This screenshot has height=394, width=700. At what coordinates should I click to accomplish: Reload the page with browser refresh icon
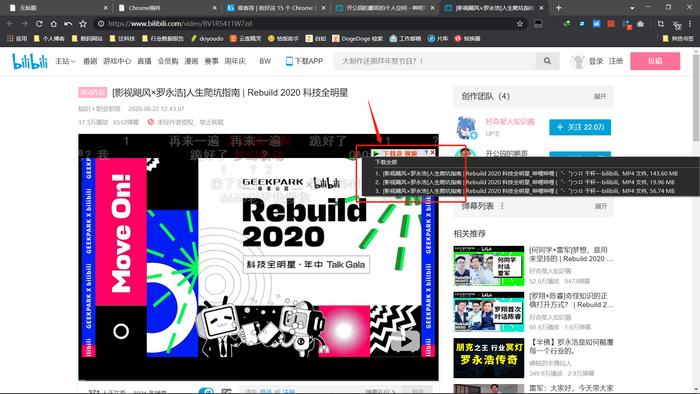39,24
